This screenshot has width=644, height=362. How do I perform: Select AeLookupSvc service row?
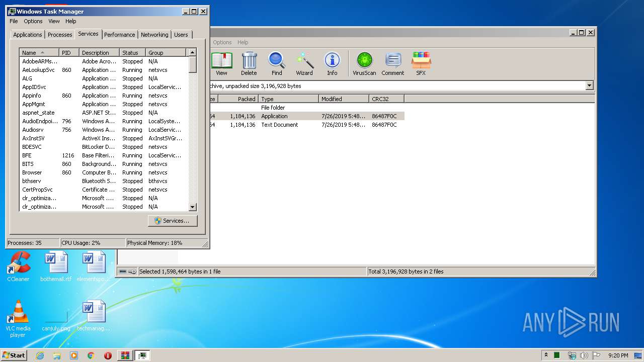pyautogui.click(x=104, y=70)
